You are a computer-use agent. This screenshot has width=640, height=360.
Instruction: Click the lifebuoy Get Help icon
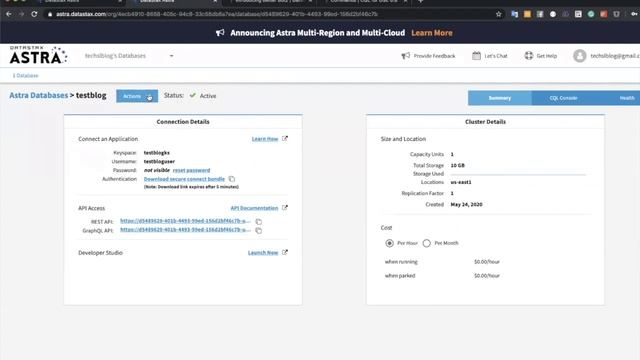(x=529, y=56)
